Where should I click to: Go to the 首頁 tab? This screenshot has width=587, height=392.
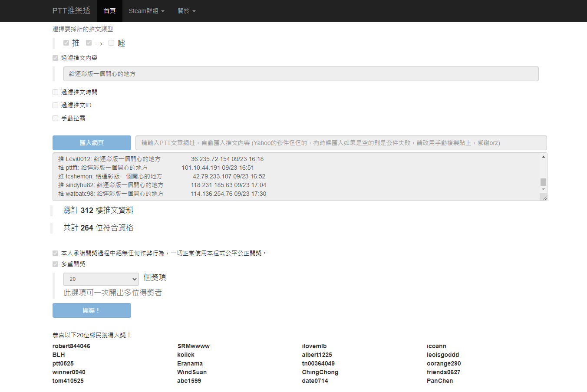point(110,11)
